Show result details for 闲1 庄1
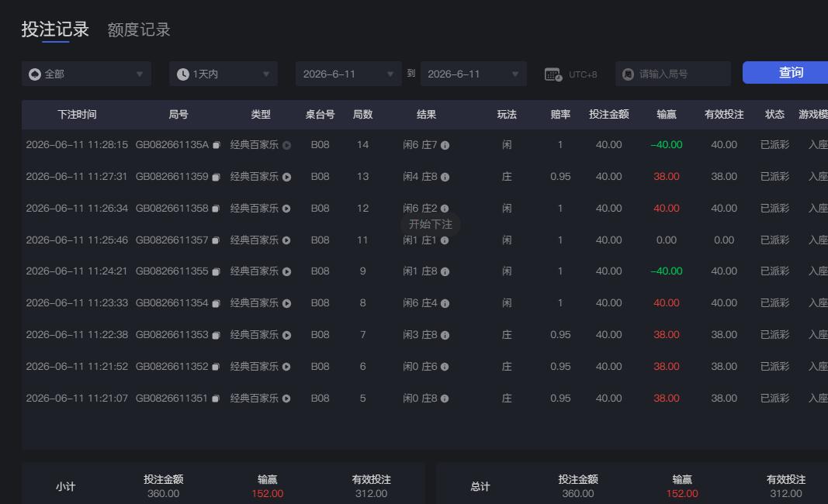Viewport: 828px width, 504px height. [445, 240]
